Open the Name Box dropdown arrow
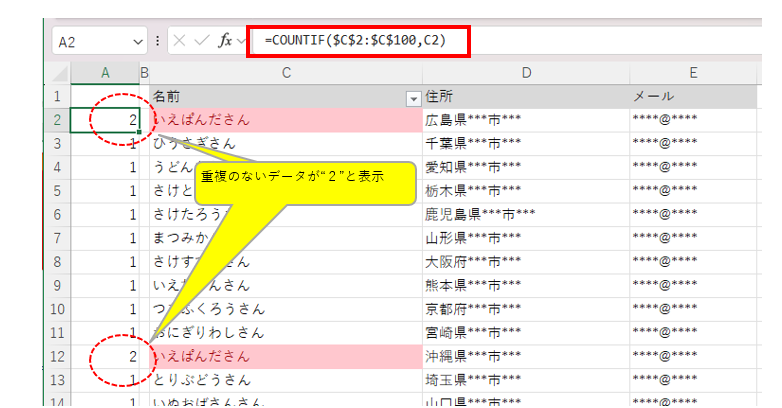This screenshot has width=782, height=408. click(x=138, y=42)
